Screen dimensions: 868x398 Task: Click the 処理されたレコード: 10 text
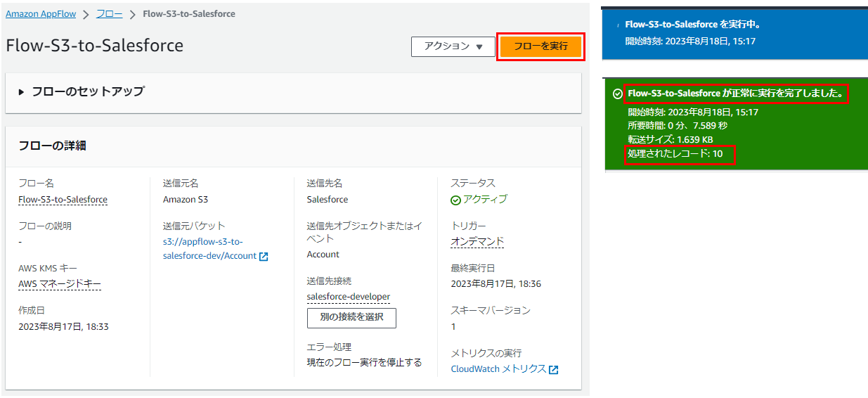675,153
